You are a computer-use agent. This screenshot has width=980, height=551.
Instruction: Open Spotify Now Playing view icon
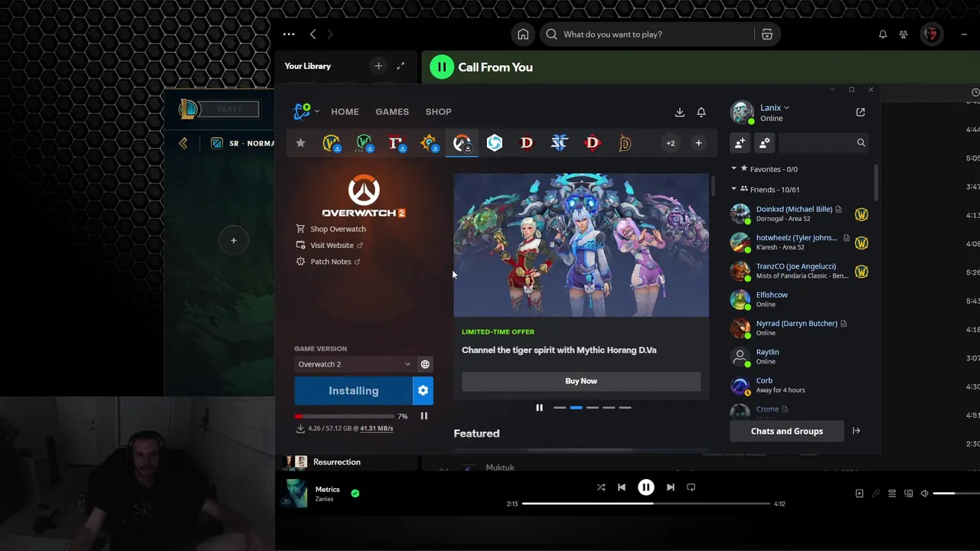coord(859,494)
